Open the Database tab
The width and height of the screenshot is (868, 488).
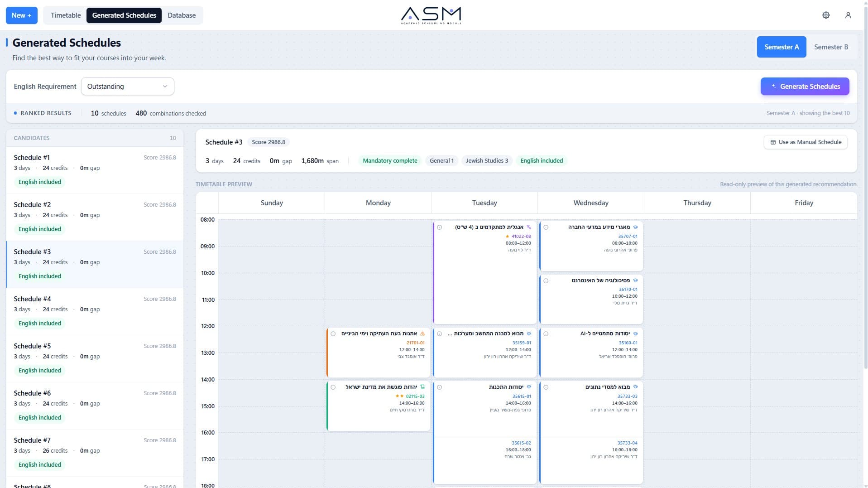point(182,15)
